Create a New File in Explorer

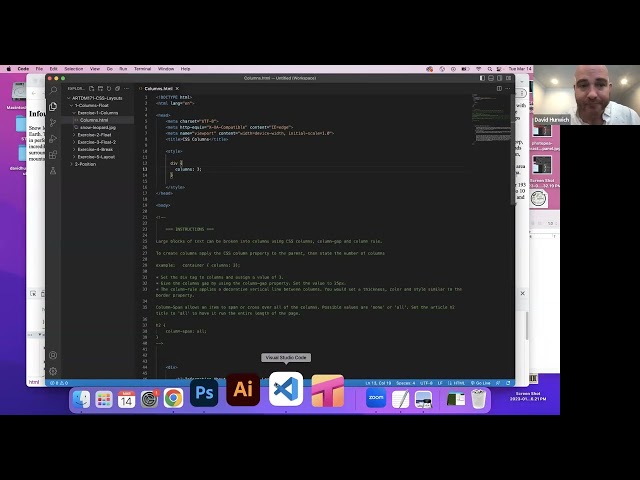[91, 89]
